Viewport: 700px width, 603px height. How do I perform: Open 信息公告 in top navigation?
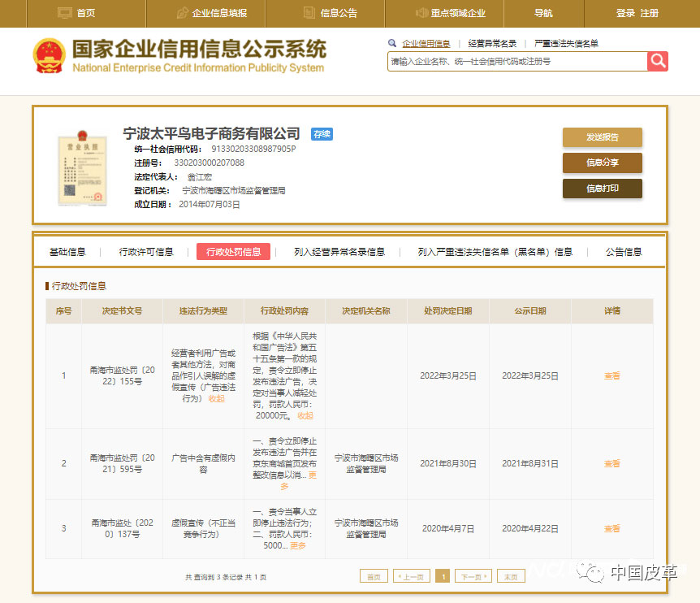pos(331,13)
